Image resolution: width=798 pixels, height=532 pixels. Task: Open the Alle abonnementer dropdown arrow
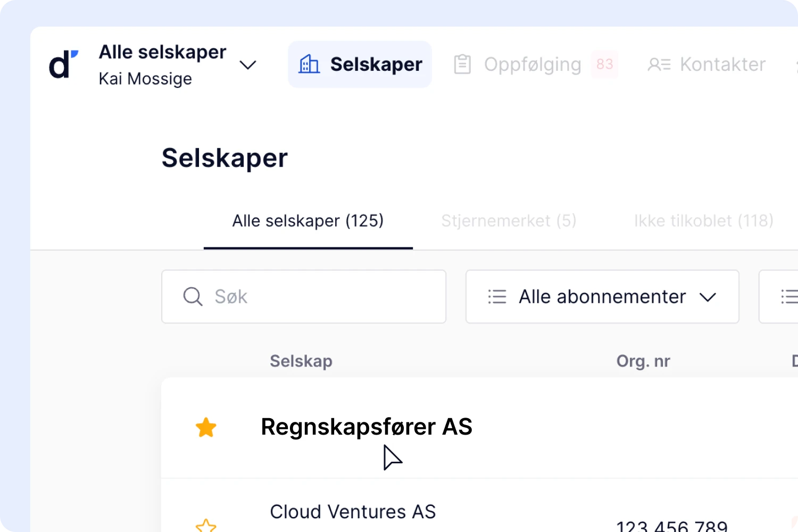(708, 297)
